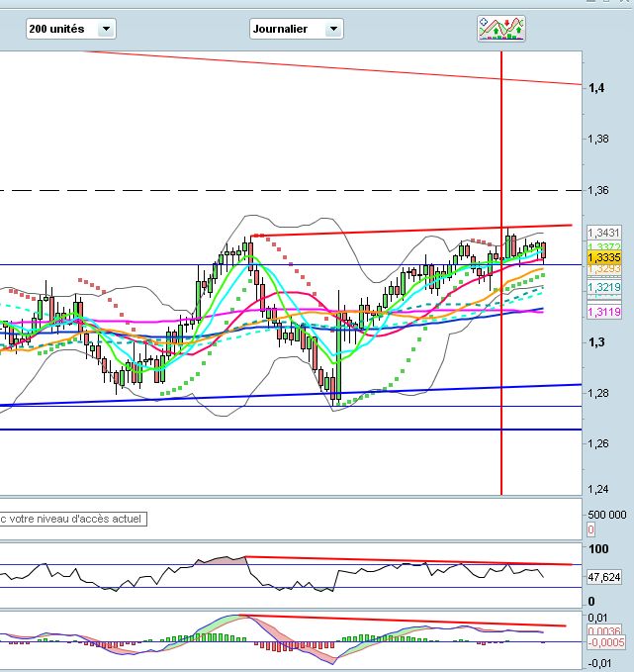Open the indicators and trading systems icon
Image resolution: width=634 pixels, height=672 pixels.
[501, 29]
